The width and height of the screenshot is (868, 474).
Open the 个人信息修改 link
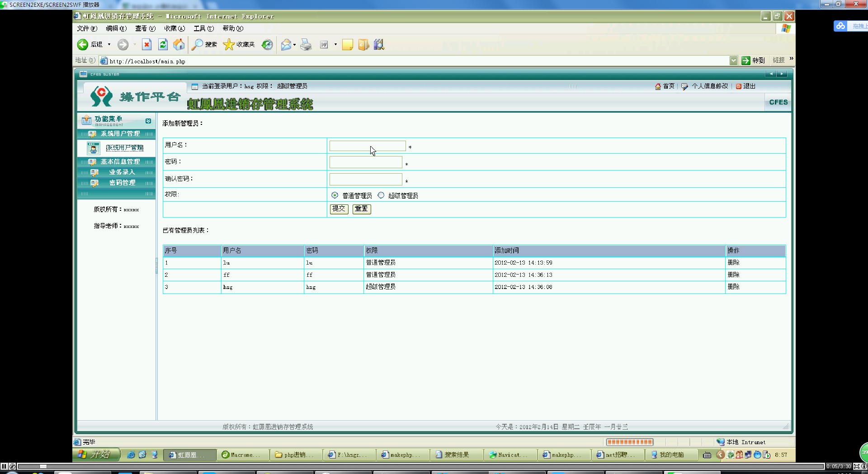(710, 86)
